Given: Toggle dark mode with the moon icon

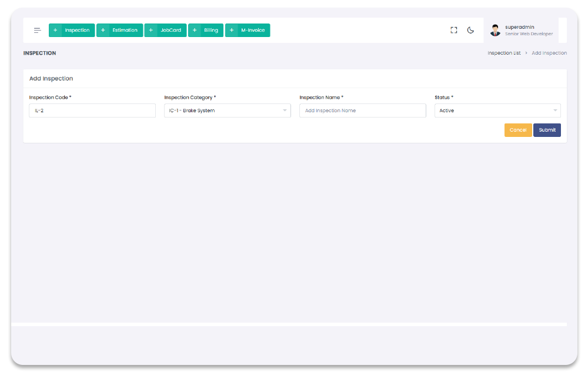Looking at the screenshot, I should (470, 31).
